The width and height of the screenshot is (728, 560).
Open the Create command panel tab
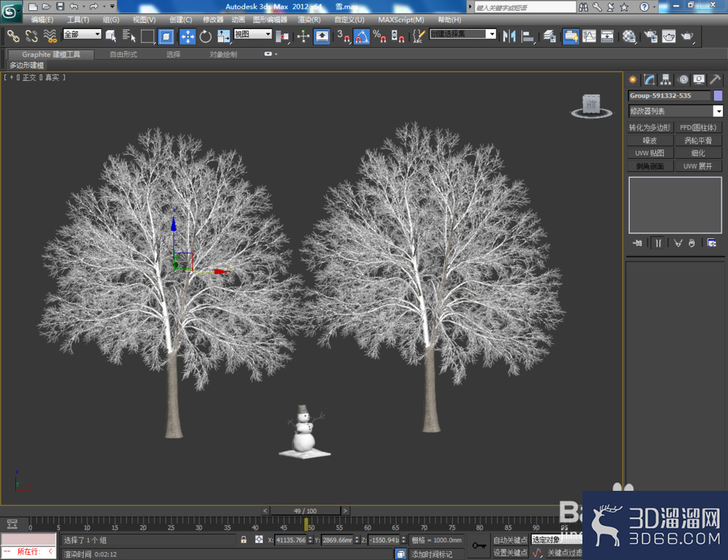click(633, 80)
